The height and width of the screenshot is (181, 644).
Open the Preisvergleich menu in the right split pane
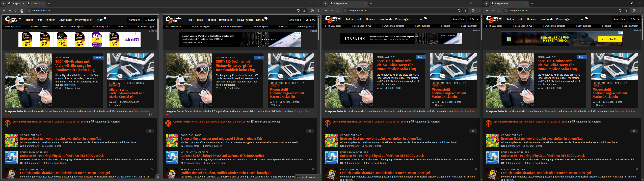pos(244,20)
